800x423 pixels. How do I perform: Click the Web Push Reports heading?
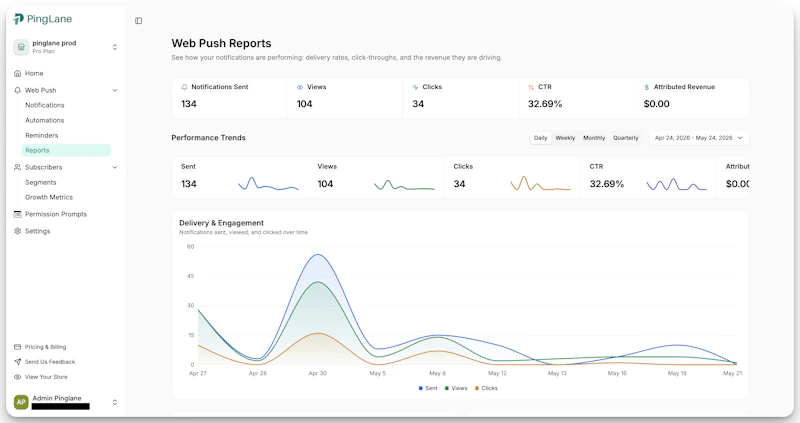coord(221,43)
